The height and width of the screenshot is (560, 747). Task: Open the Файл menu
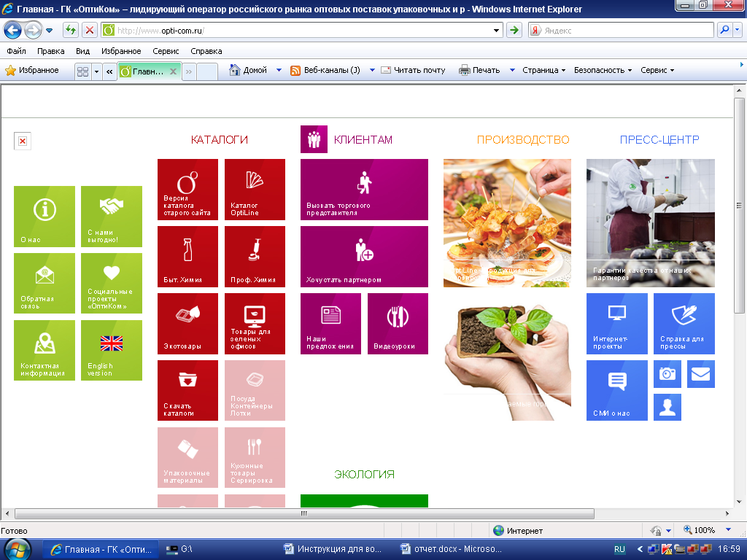point(16,51)
